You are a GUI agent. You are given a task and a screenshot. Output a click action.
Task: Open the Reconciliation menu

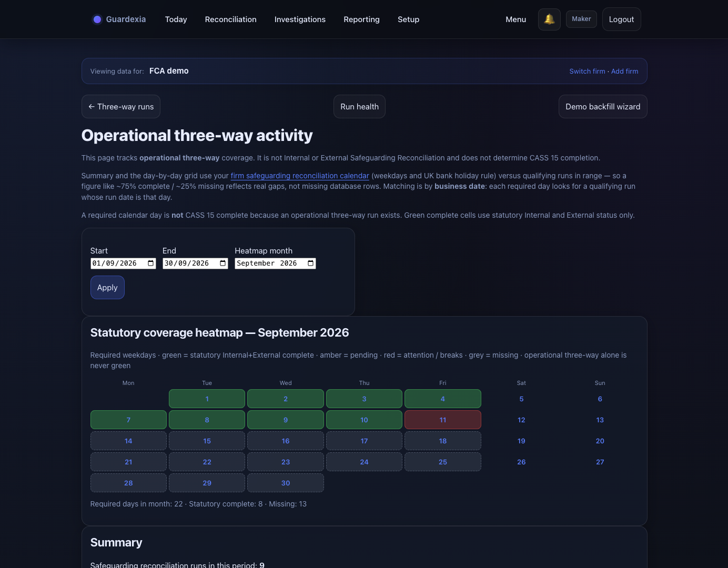click(x=231, y=19)
